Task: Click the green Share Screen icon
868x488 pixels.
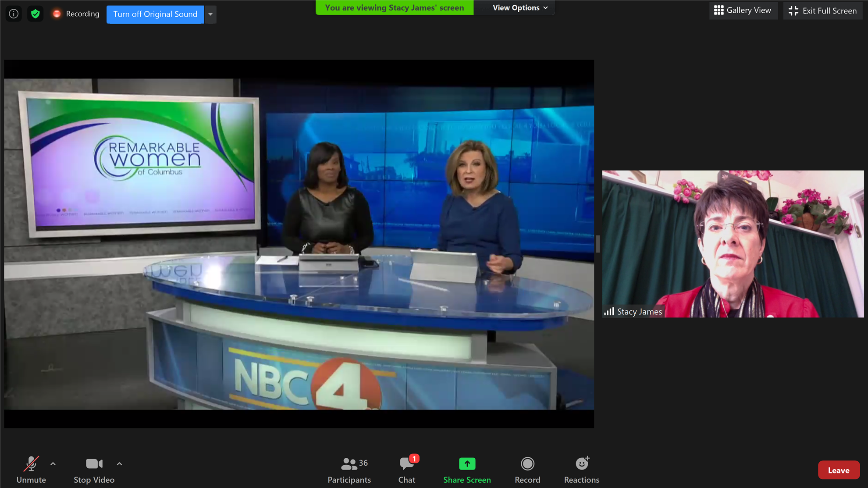Action: (467, 464)
